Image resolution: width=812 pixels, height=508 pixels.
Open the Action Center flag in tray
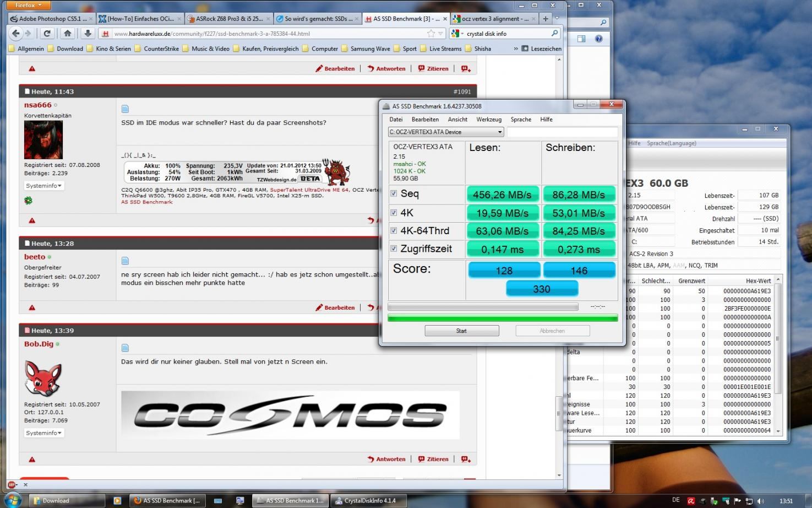coord(737,501)
